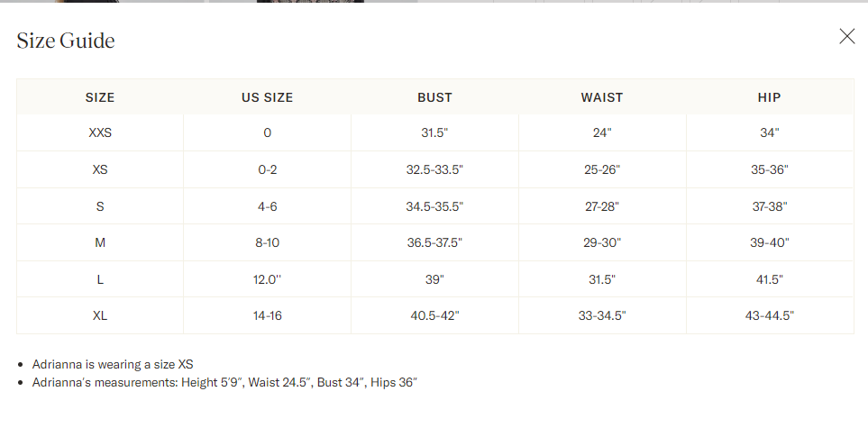This screenshot has height=428, width=868.
Task: Click the US SIZE column header
Action: (267, 97)
